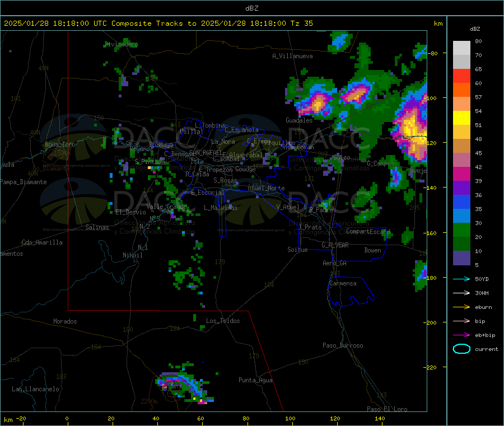Click the Guadales map label
Viewport: 504px width, 426px height.
pyautogui.click(x=299, y=120)
